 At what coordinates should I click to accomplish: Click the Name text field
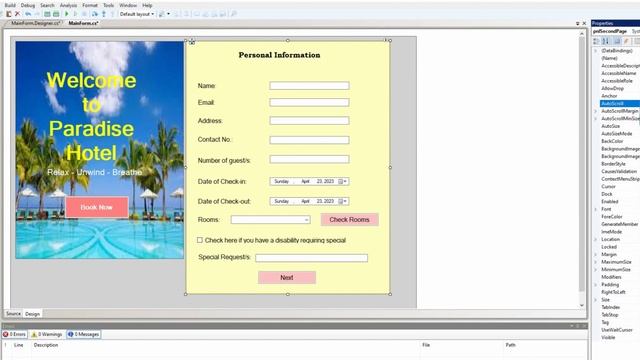pyautogui.click(x=309, y=86)
